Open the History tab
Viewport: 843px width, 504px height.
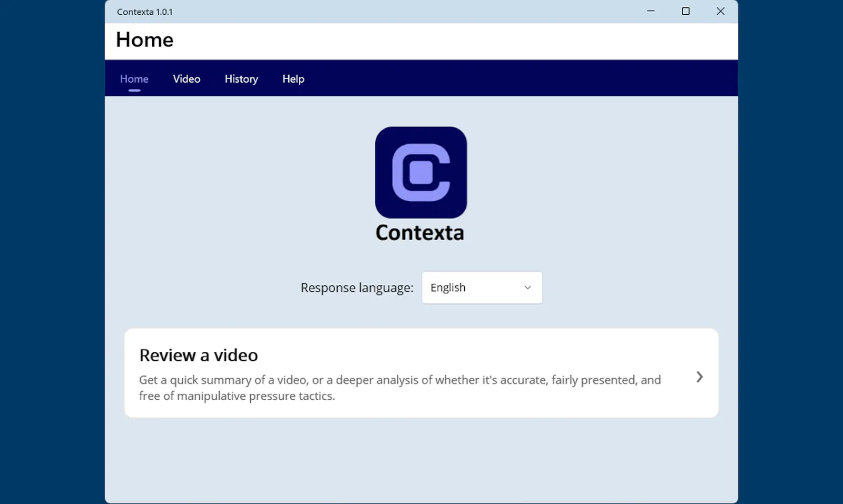tap(241, 79)
